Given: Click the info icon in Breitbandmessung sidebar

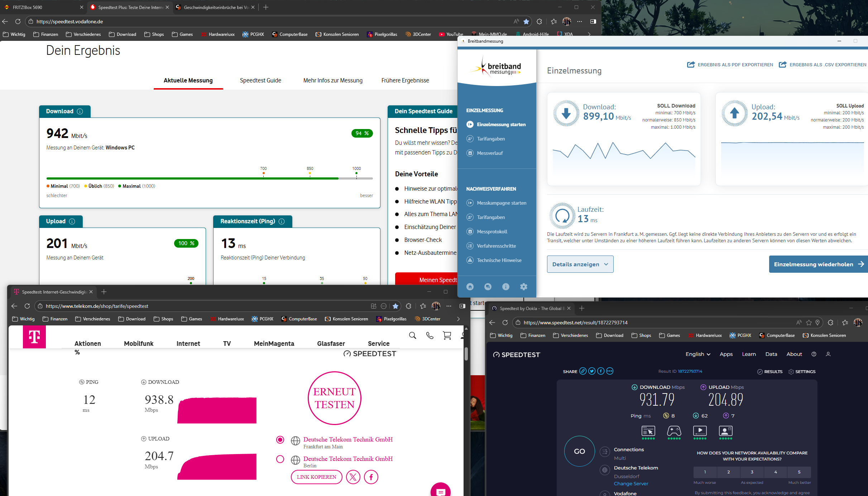Looking at the screenshot, I should [506, 287].
